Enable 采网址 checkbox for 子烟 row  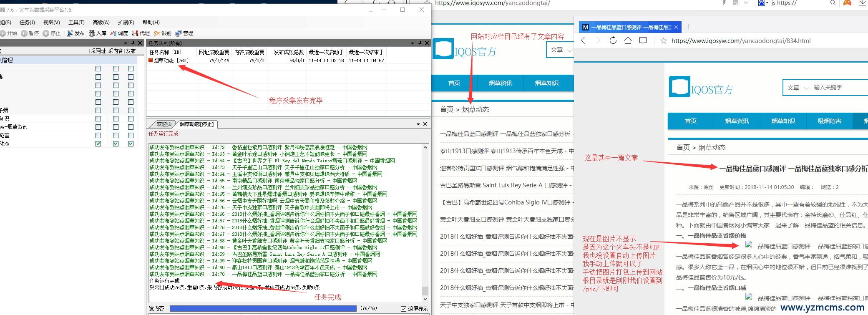click(98, 110)
